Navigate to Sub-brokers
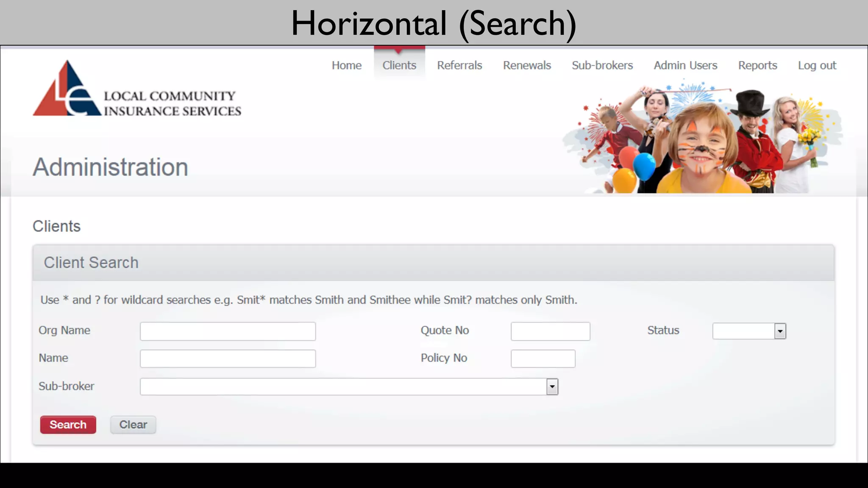Image resolution: width=868 pixels, height=488 pixels. pos(602,66)
